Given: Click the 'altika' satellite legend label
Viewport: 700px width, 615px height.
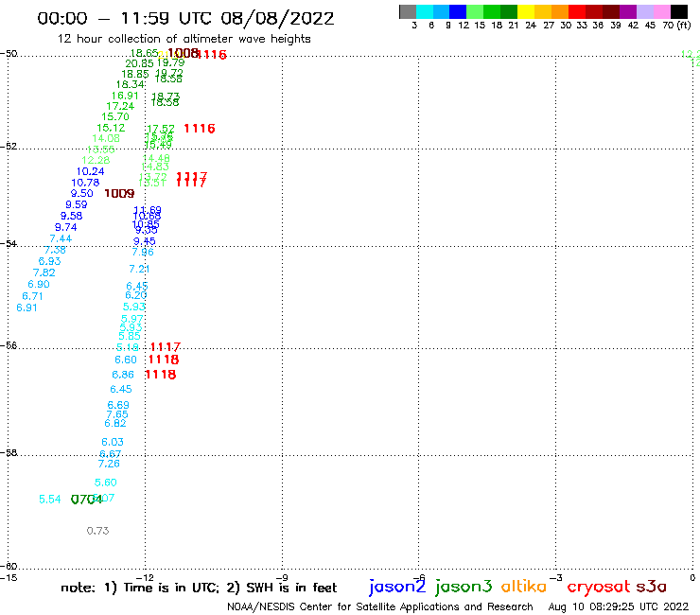Looking at the screenshot, I should (523, 587).
